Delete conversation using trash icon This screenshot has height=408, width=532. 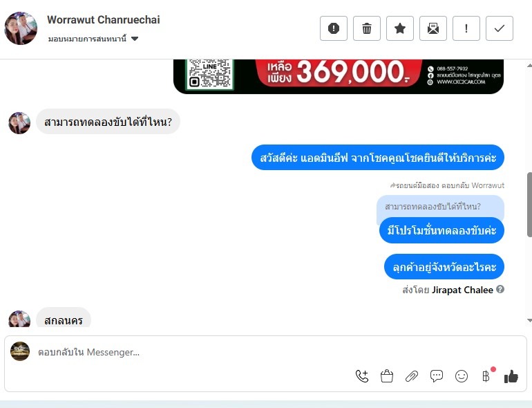coord(367,28)
